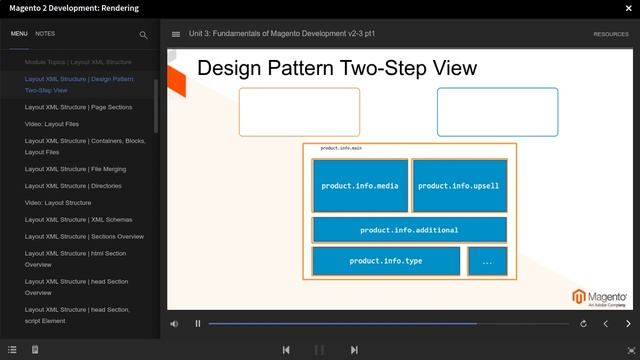The image size is (640, 360).
Task: Switch to the MENU tab
Action: pos(19,34)
